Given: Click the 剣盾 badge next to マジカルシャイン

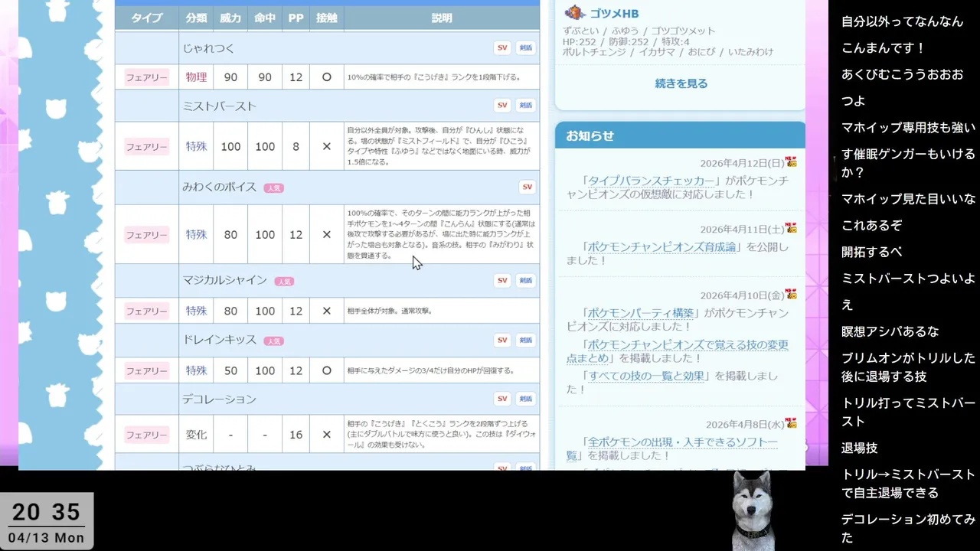Looking at the screenshot, I should tap(525, 280).
